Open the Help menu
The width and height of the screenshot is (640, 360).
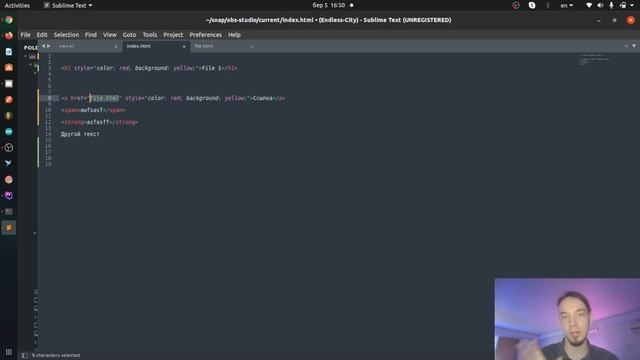click(x=234, y=35)
